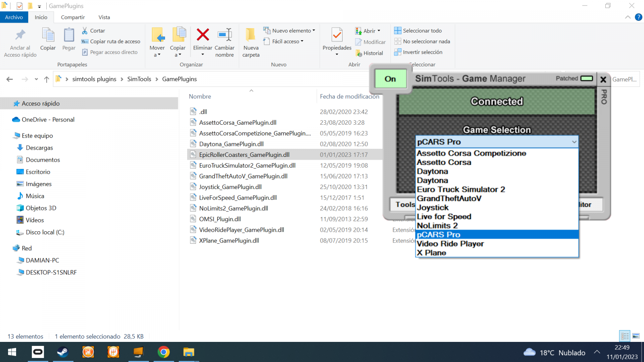
Task: Click the PRO side tab in Game Manager
Action: 604,97
